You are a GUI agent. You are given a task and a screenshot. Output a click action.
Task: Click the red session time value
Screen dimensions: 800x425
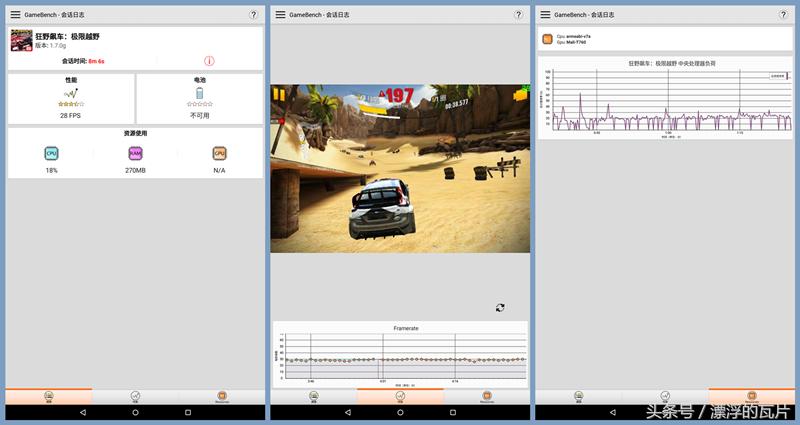pyautogui.click(x=96, y=61)
